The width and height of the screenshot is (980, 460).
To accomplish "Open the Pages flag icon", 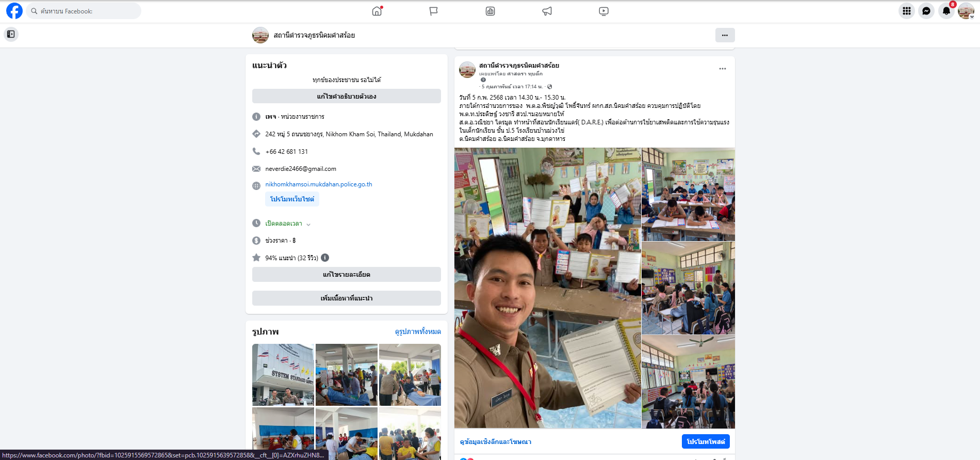I will click(x=434, y=11).
